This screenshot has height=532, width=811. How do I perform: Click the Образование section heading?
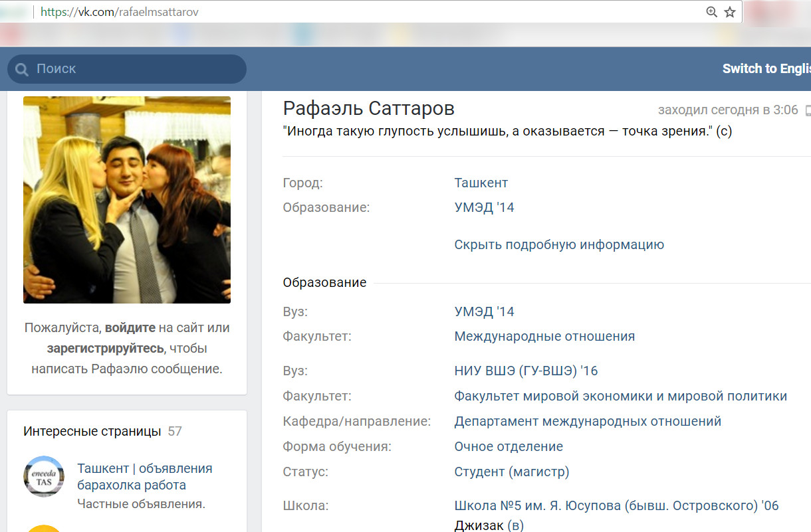click(x=324, y=282)
